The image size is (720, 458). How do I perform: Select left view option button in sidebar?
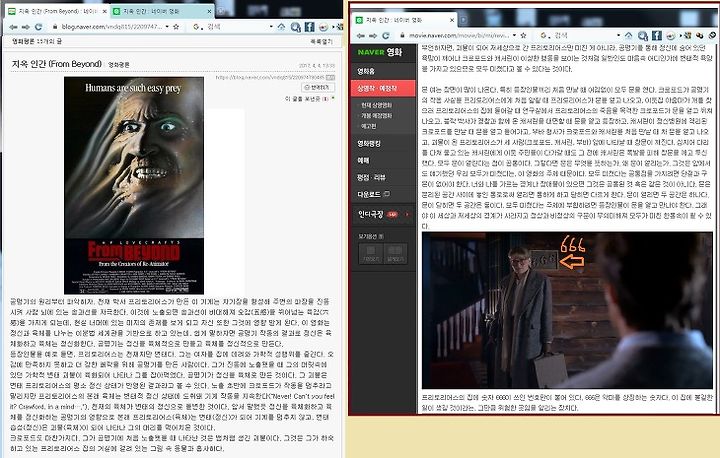(x=371, y=253)
